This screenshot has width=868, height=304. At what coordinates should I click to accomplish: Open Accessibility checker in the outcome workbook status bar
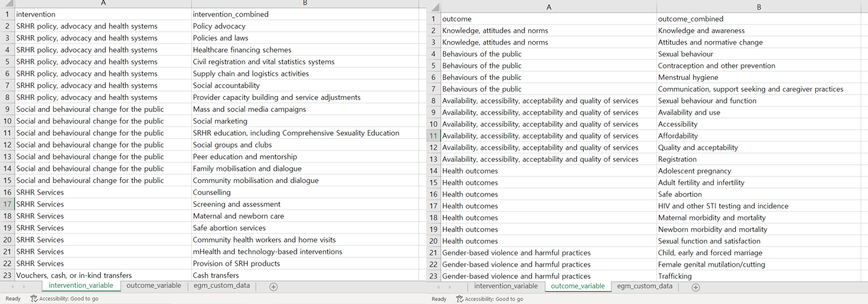click(x=489, y=299)
